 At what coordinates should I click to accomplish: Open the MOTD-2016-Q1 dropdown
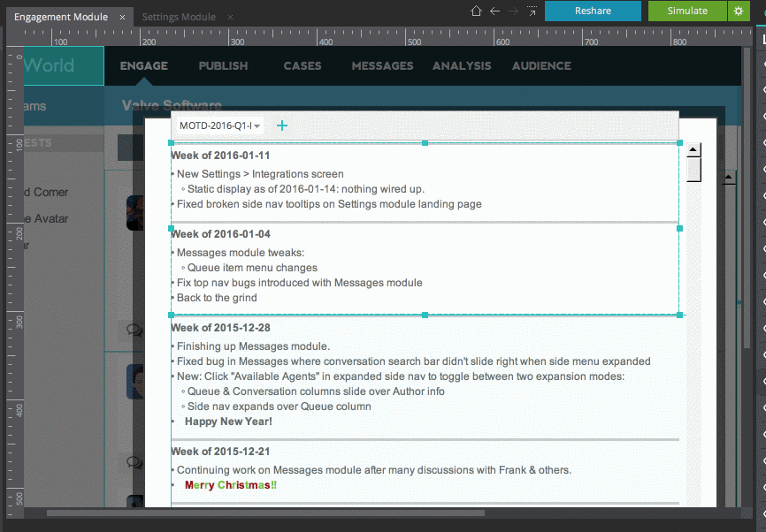pos(218,125)
